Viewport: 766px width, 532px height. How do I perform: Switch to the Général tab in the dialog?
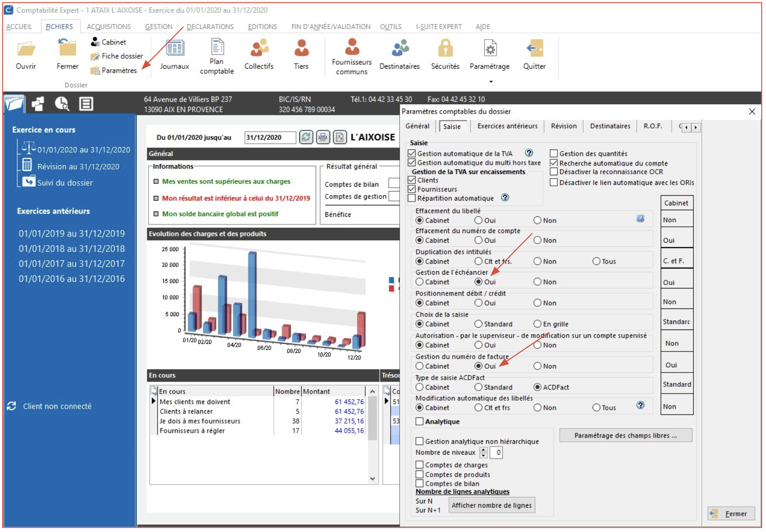[x=417, y=126]
